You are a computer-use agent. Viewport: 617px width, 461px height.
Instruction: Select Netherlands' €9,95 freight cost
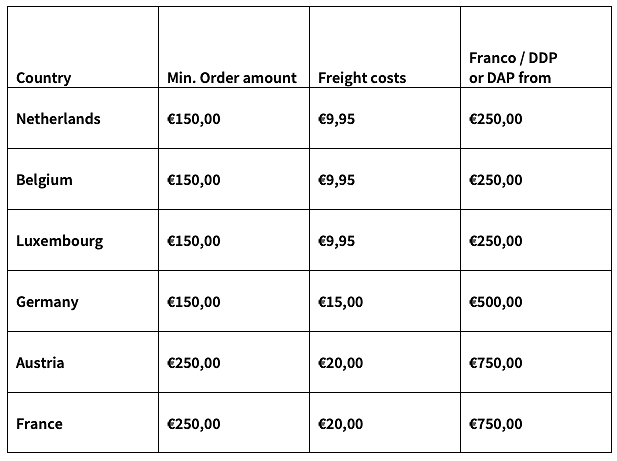coord(336,119)
